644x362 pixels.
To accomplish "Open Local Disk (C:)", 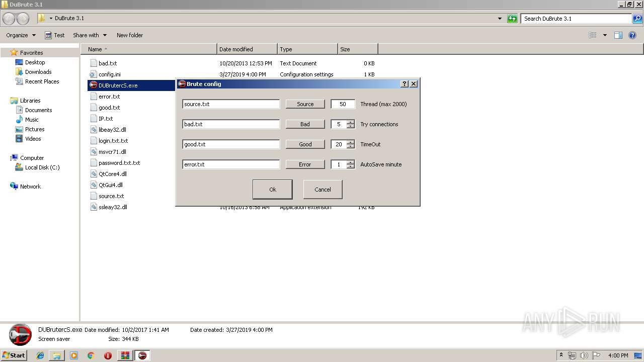I will coord(42,167).
